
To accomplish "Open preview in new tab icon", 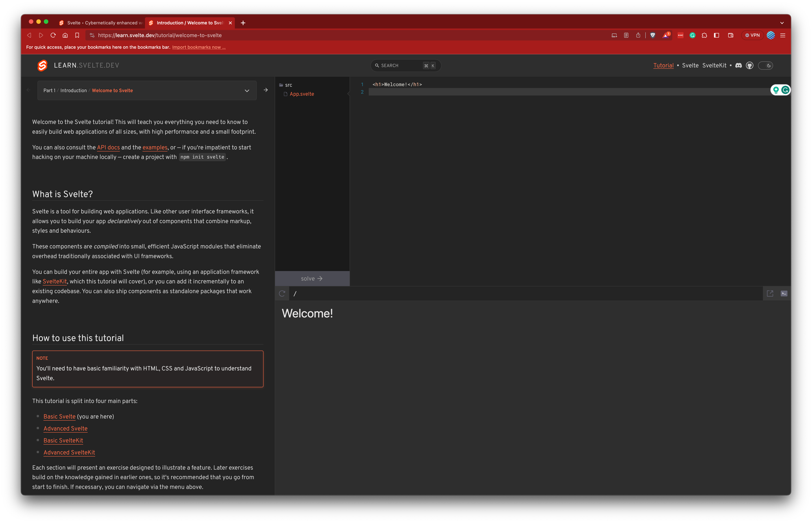I will tap(770, 293).
